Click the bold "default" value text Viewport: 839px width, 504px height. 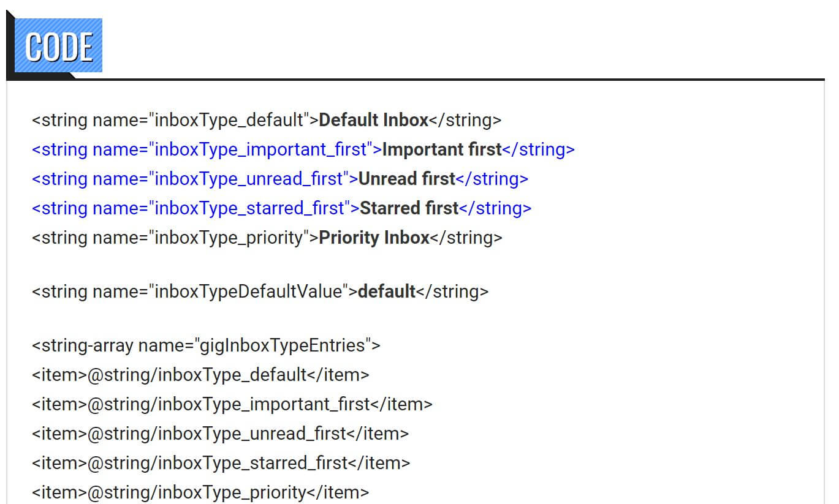tap(386, 291)
